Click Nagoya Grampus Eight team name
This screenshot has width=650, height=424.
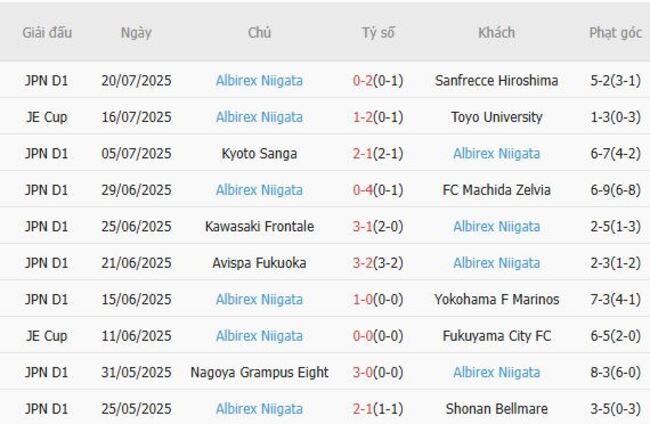[x=259, y=372]
